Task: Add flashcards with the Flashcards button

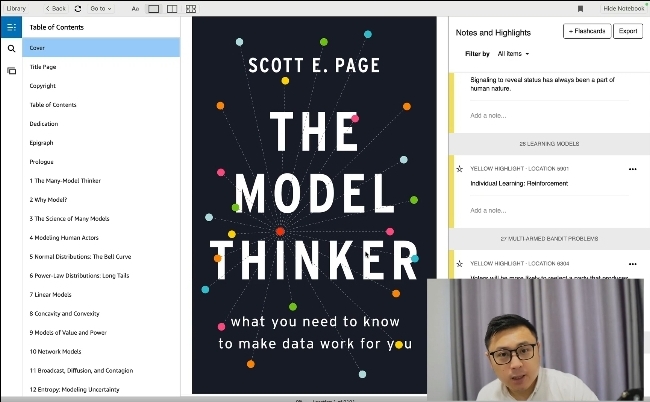Action: pyautogui.click(x=587, y=31)
